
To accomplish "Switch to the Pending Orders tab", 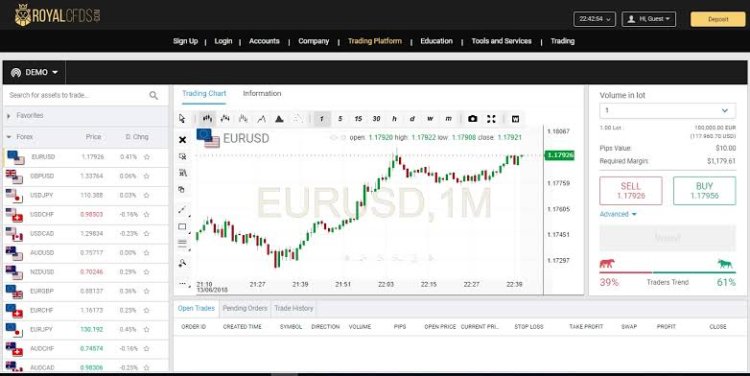I will click(x=245, y=309).
